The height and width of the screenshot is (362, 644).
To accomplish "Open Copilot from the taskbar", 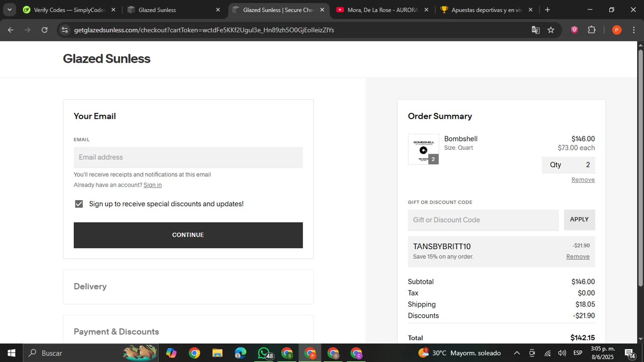I will [x=171, y=353].
